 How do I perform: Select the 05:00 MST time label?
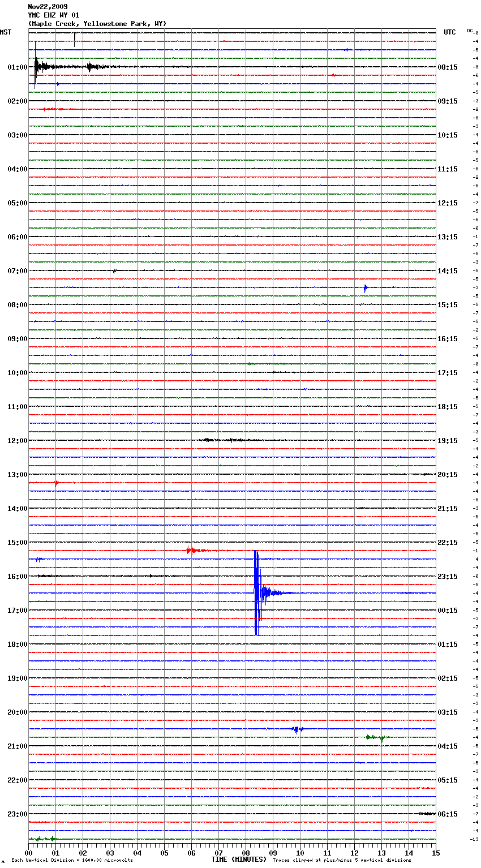coord(17,203)
